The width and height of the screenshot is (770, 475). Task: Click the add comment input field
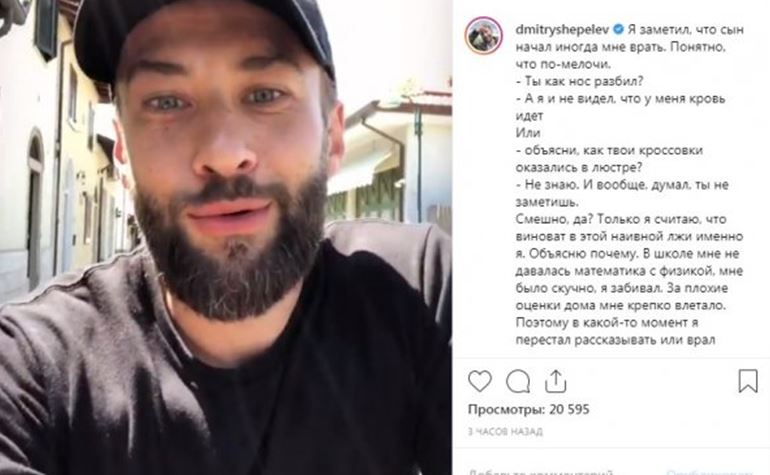pos(540,472)
